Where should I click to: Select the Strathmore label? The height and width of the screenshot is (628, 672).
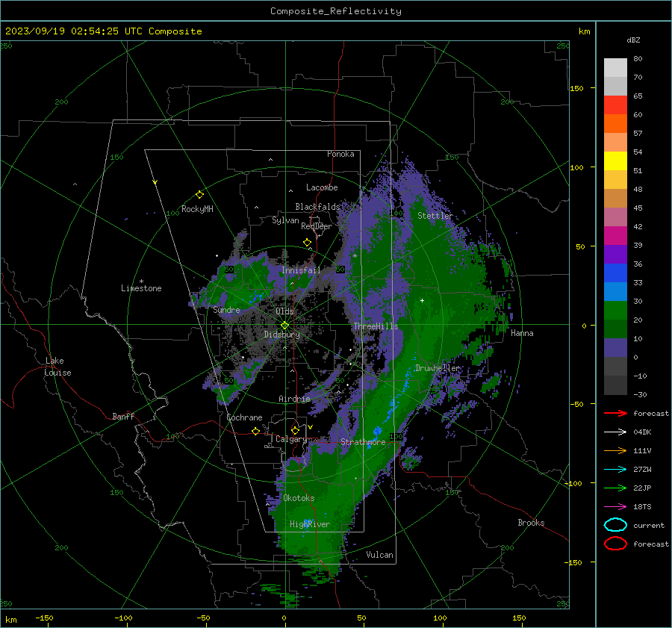[x=363, y=442]
